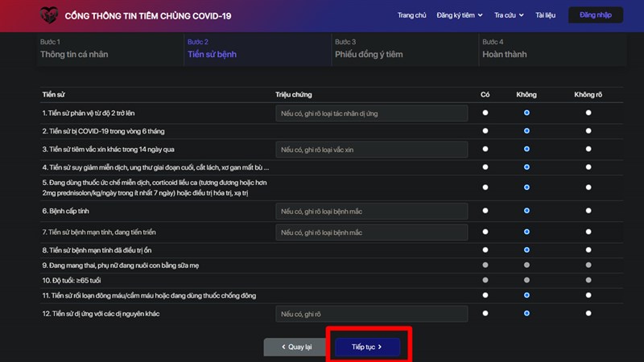The width and height of the screenshot is (644, 362).
Task: Select Không rõ for 10. Độ tuổi ≥65 tuổi
Action: tap(588, 280)
